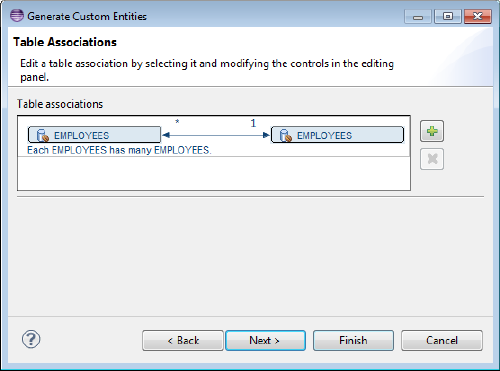Viewport: 500px width, 371px height.
Task: Minimize the Generate Custom Entities window
Action: point(418,16)
